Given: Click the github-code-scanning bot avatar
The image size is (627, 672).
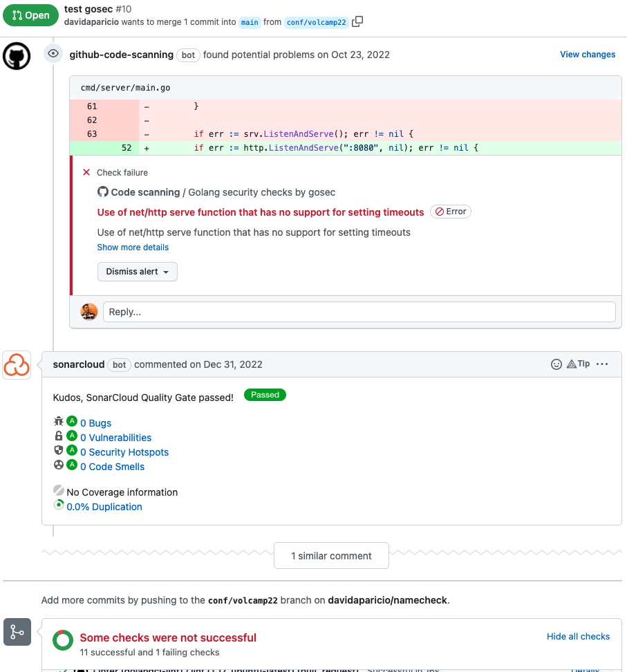Looking at the screenshot, I should tap(17, 54).
